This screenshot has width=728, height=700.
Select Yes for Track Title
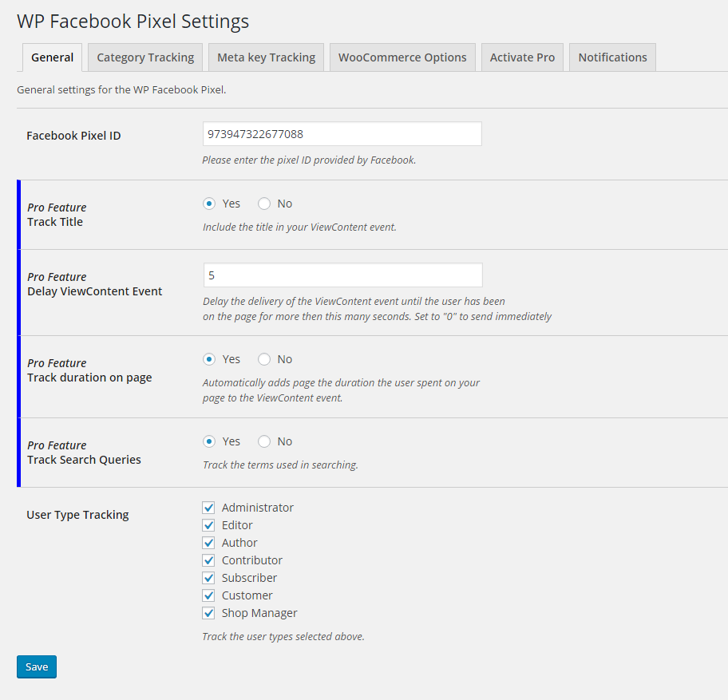tap(209, 204)
